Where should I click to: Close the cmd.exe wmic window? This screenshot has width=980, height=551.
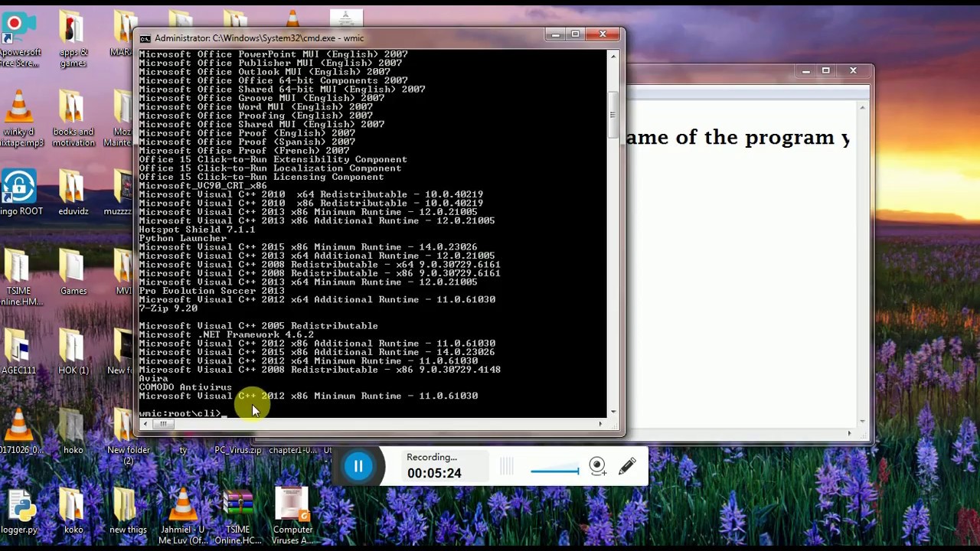603,34
